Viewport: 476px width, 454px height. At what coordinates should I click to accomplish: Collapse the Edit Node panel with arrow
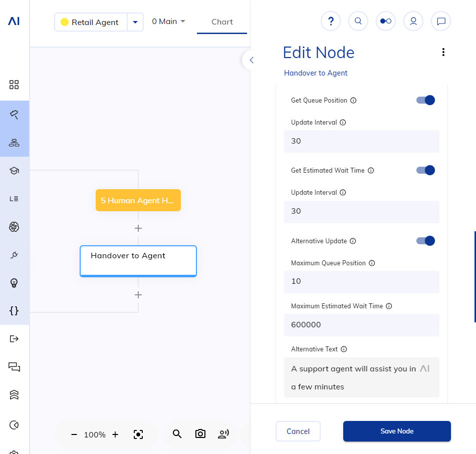point(252,60)
